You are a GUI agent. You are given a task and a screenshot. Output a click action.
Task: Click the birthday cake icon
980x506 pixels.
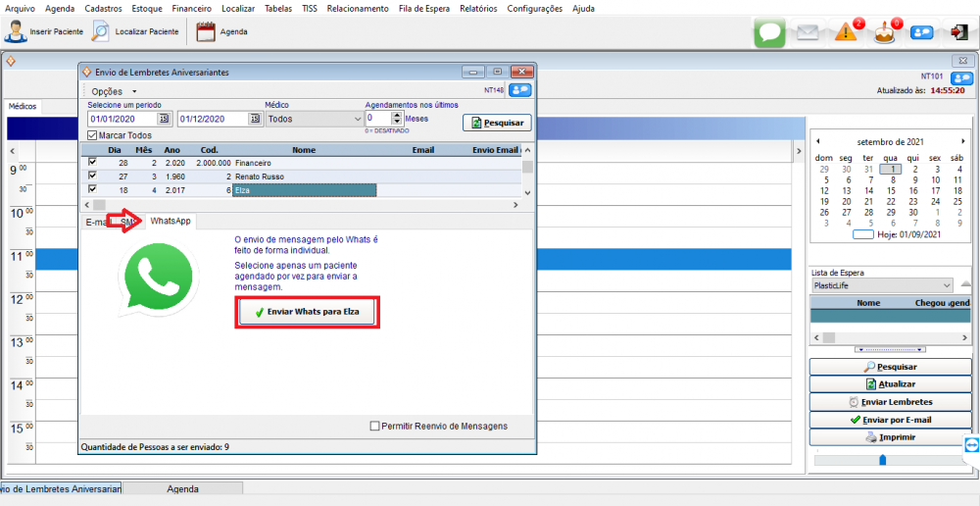pyautogui.click(x=885, y=31)
